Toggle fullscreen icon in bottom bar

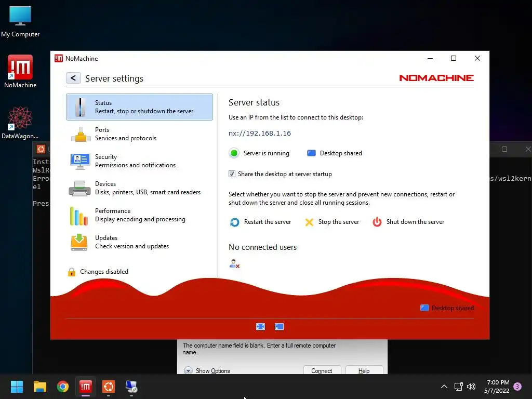[261, 327]
